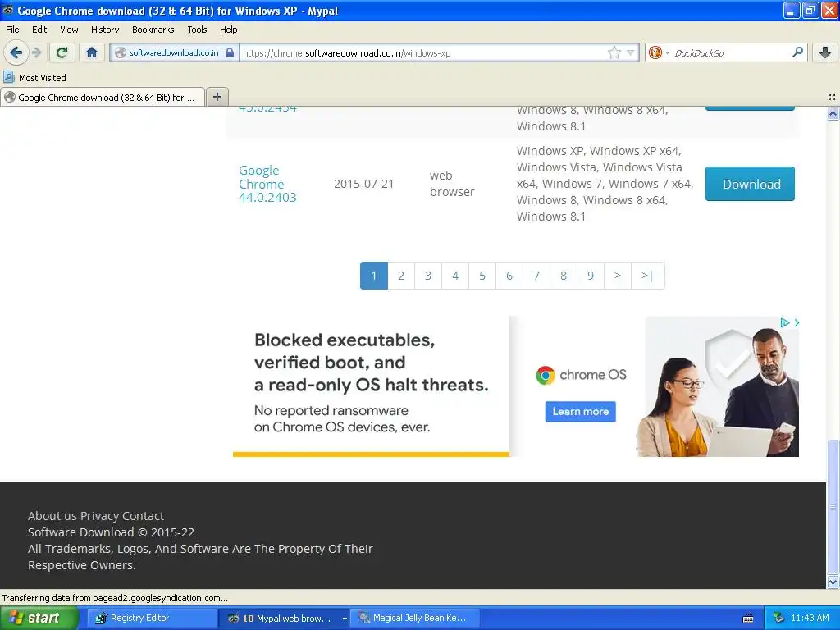Jump to last page button
This screenshot has height=630, width=840.
point(648,276)
